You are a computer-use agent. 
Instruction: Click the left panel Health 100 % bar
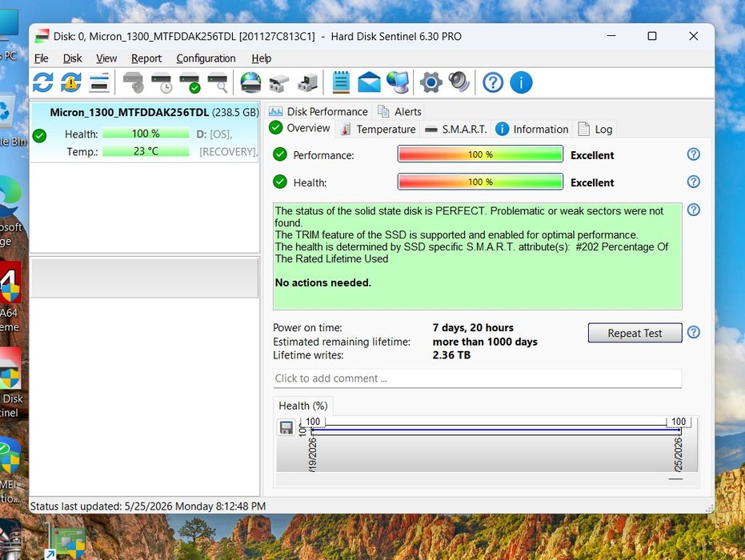146,134
